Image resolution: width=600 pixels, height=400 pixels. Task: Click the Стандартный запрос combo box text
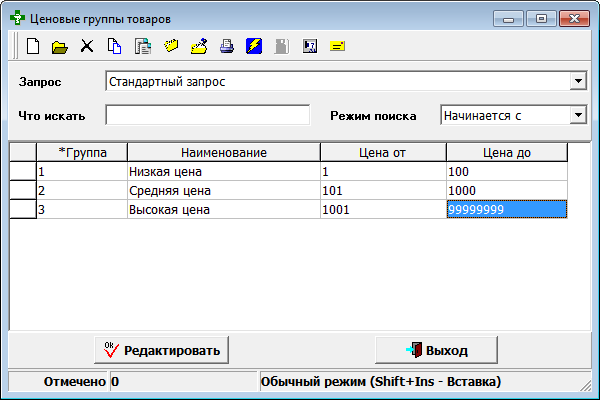tap(167, 82)
